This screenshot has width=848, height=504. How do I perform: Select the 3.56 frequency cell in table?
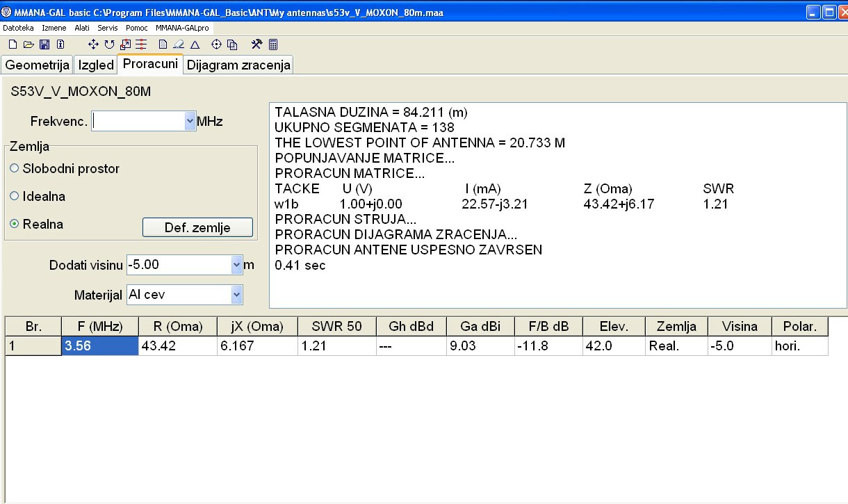[x=99, y=346]
